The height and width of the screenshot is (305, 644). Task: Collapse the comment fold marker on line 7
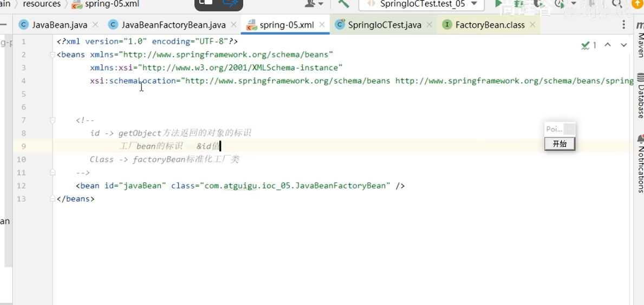click(53, 120)
